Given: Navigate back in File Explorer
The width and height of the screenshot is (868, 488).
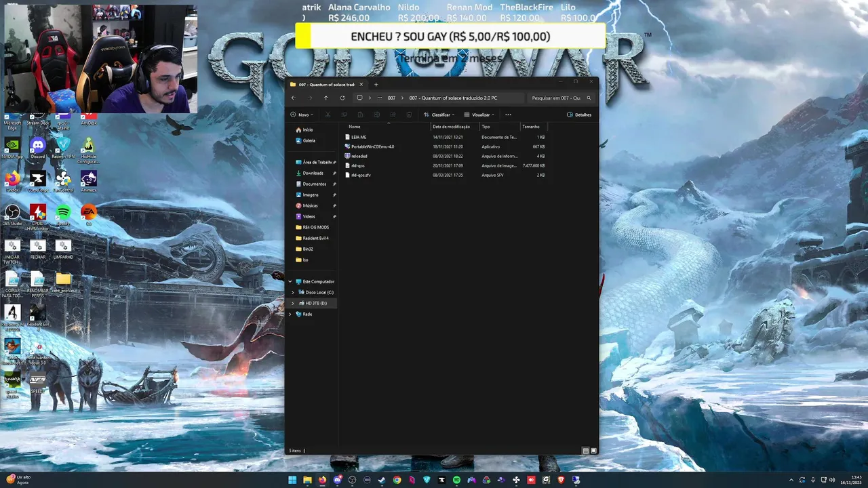Looking at the screenshot, I should click(293, 98).
